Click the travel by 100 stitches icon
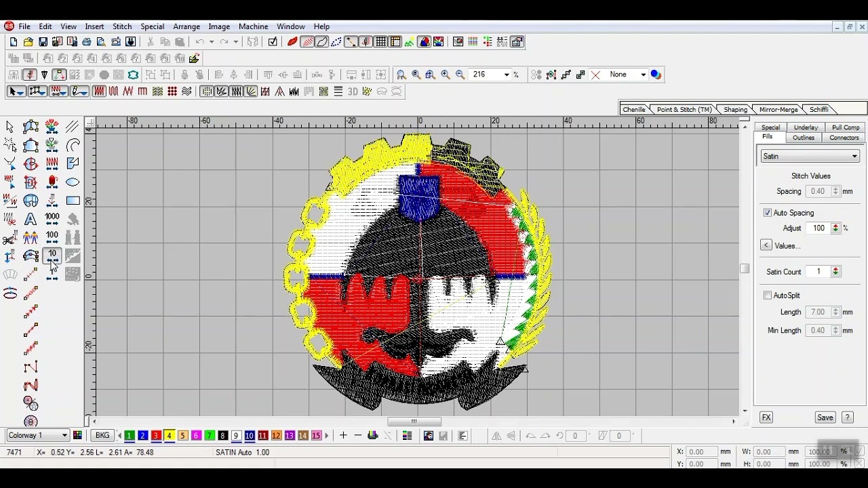The image size is (868, 488). pyautogui.click(x=52, y=237)
